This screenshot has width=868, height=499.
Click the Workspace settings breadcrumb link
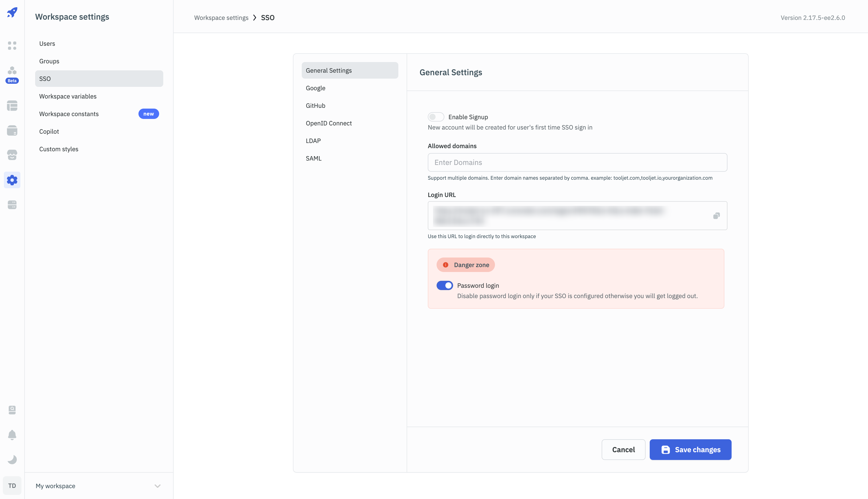click(221, 18)
